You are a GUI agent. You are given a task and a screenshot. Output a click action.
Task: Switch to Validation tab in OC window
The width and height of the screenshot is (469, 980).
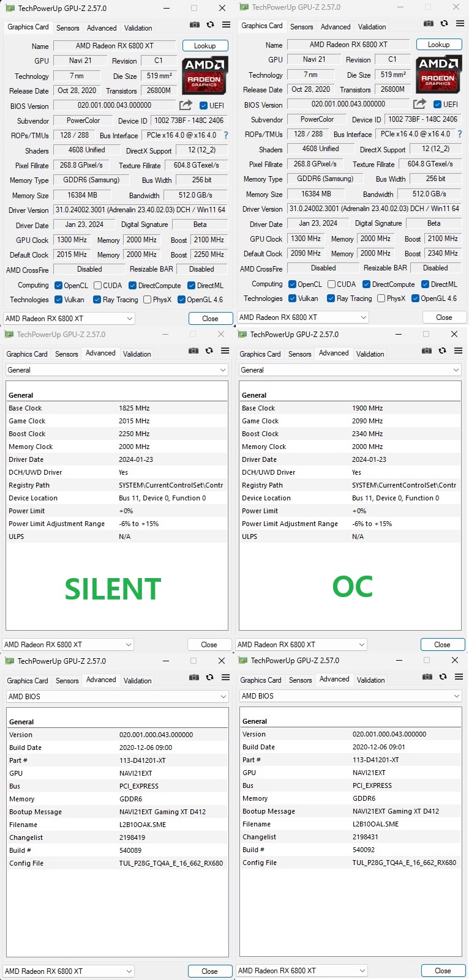[370, 354]
